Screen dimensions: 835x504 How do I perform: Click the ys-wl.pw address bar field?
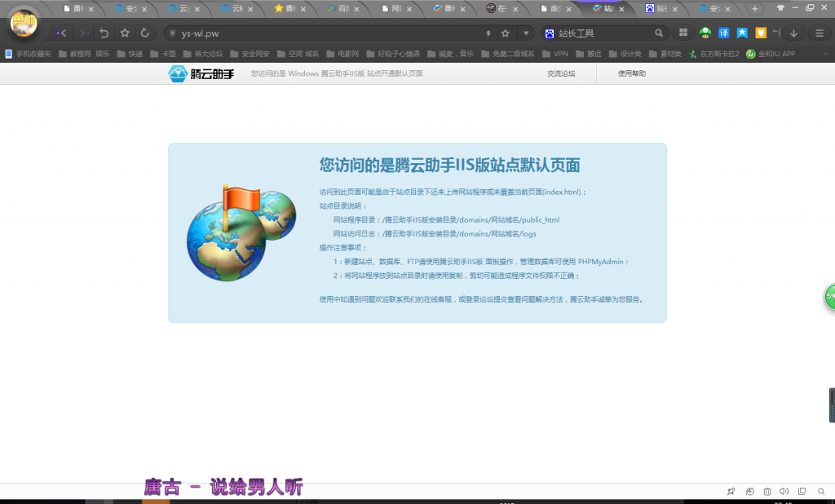tap(326, 33)
